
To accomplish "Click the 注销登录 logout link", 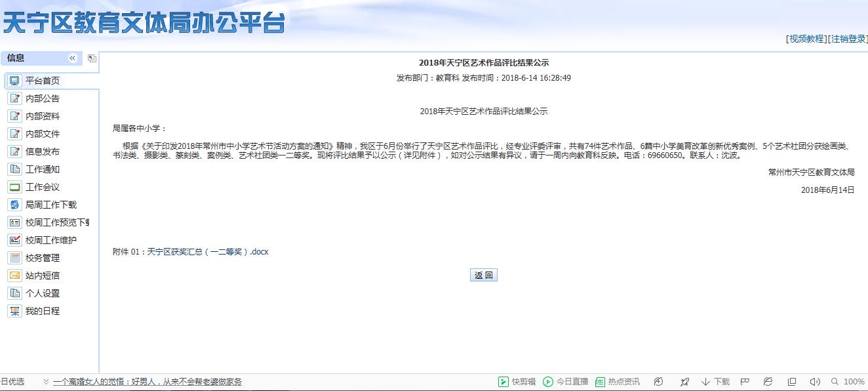I will 848,39.
